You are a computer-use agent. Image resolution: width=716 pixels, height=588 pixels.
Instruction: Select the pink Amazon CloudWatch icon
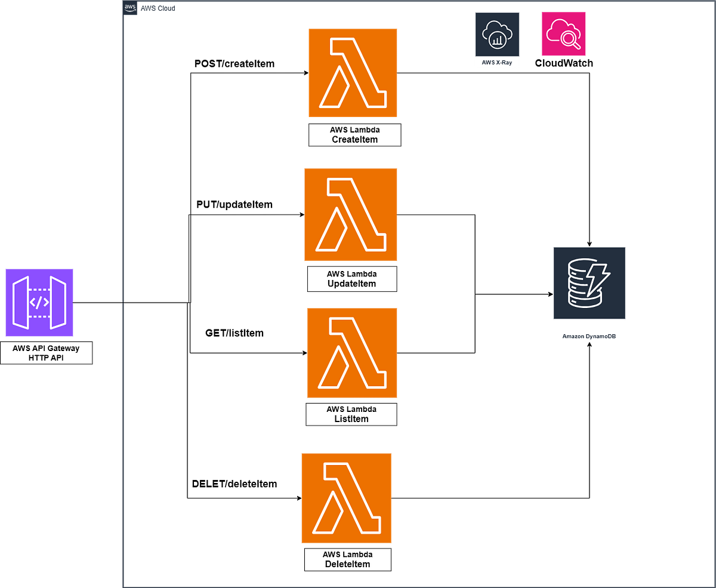point(563,33)
